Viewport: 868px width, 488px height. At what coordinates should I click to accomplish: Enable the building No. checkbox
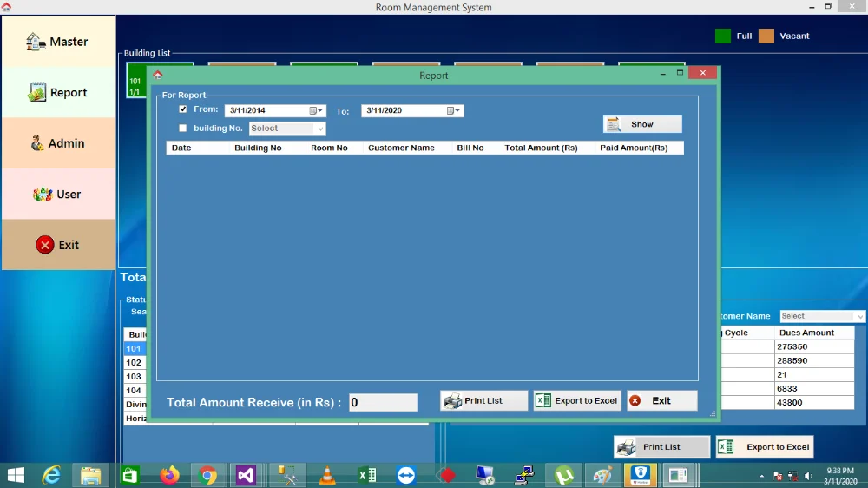pos(182,129)
